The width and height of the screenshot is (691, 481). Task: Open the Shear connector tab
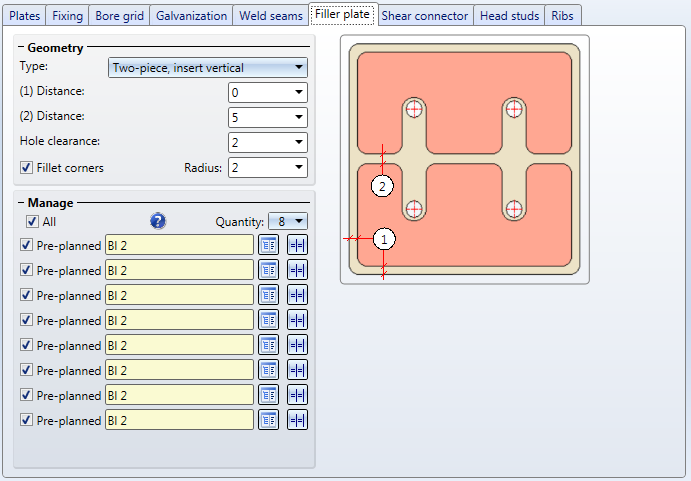tap(424, 16)
